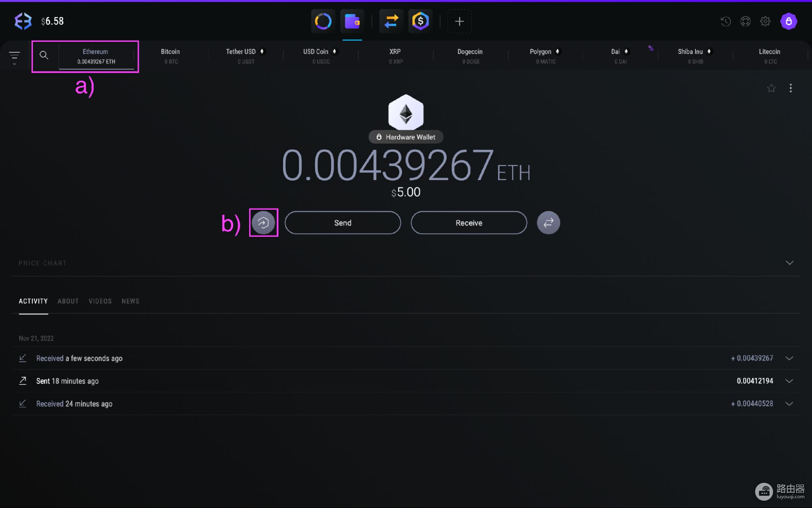Switch to the About tab
Screen dimensions: 812x508
click(68, 301)
